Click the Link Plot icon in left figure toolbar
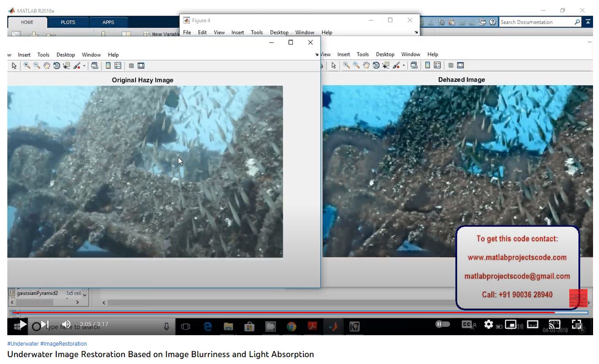The width and height of the screenshot is (599, 364). [x=95, y=66]
